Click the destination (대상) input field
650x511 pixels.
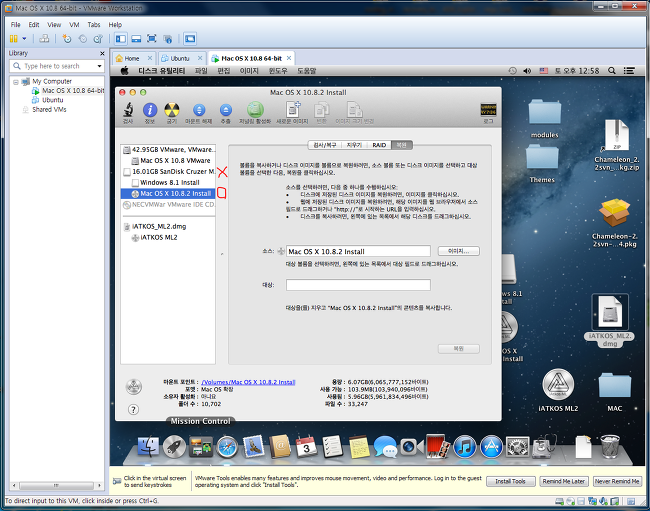(x=358, y=285)
